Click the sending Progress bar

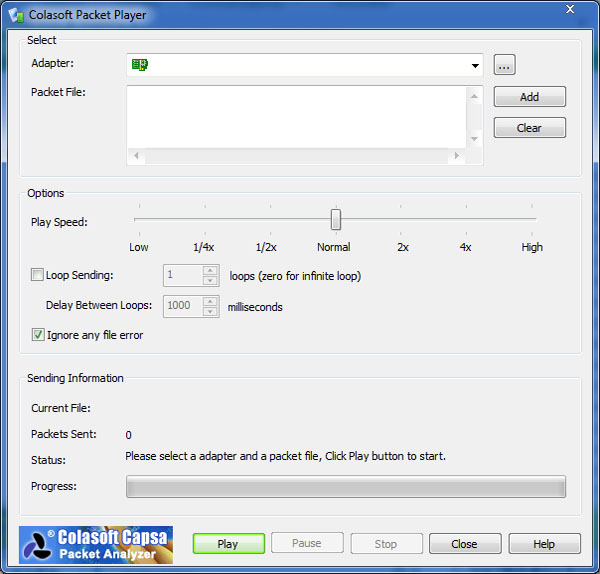coord(346,486)
